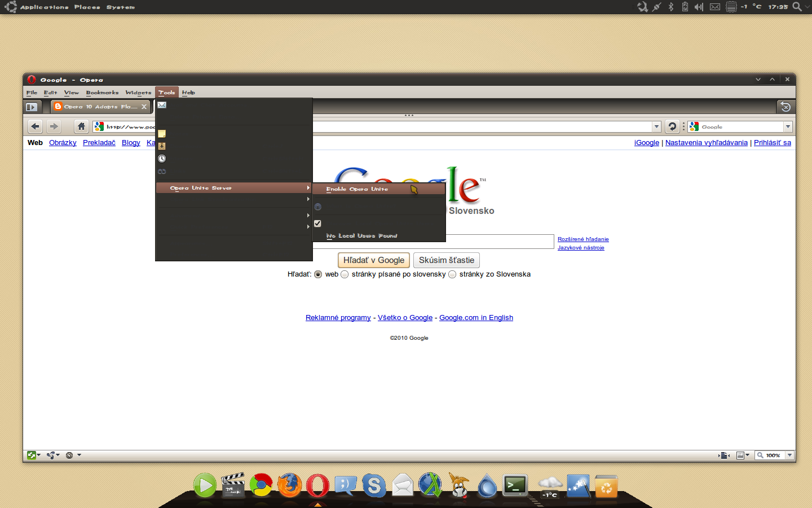Click the Opera Unite icon in status bar

tap(51, 456)
